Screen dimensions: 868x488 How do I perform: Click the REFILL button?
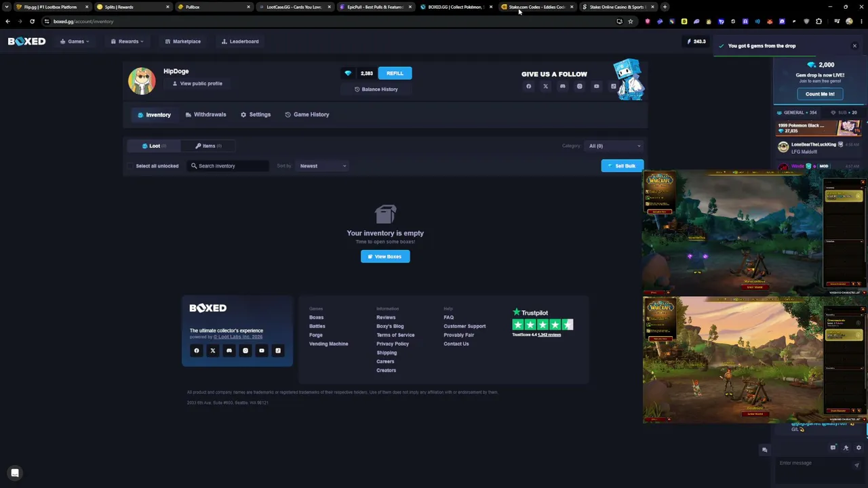click(395, 73)
